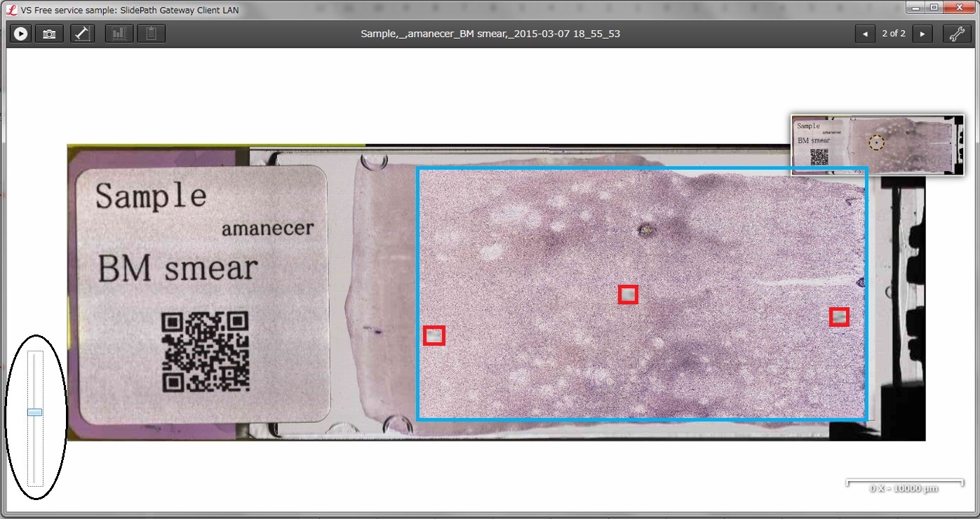980x519 pixels.
Task: Select the measurement ruler tool
Action: pos(81,34)
